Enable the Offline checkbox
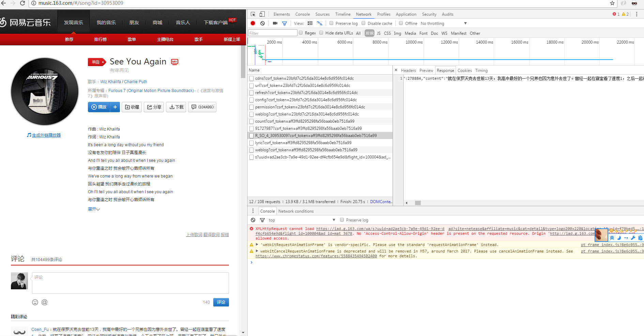644x336 pixels. coord(401,23)
